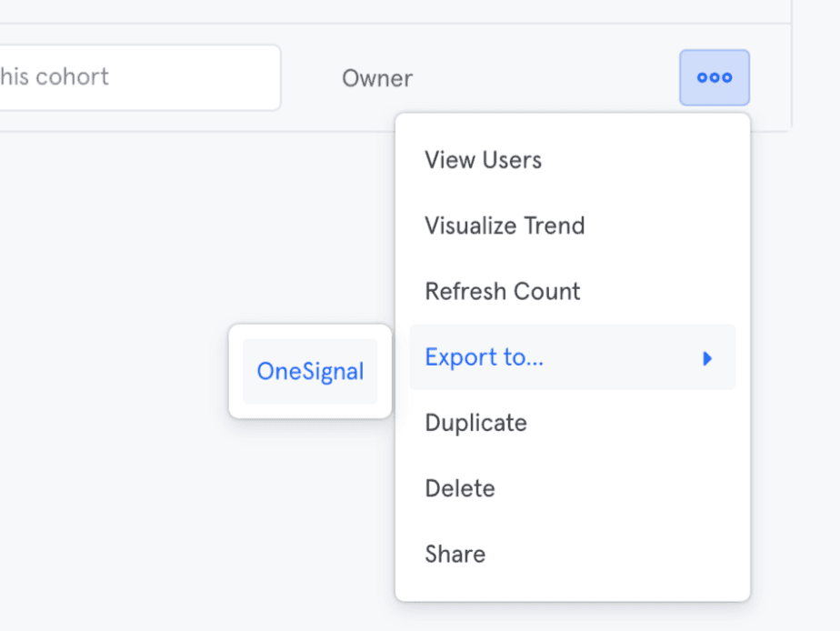Image resolution: width=840 pixels, height=631 pixels.
Task: Click the arrow beside Export to...
Action: click(x=707, y=358)
